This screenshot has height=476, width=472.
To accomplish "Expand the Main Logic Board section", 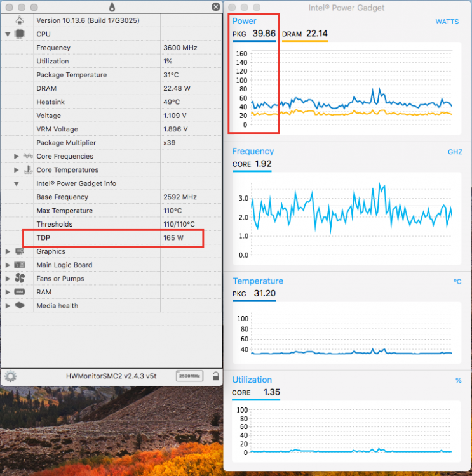I will (8, 265).
